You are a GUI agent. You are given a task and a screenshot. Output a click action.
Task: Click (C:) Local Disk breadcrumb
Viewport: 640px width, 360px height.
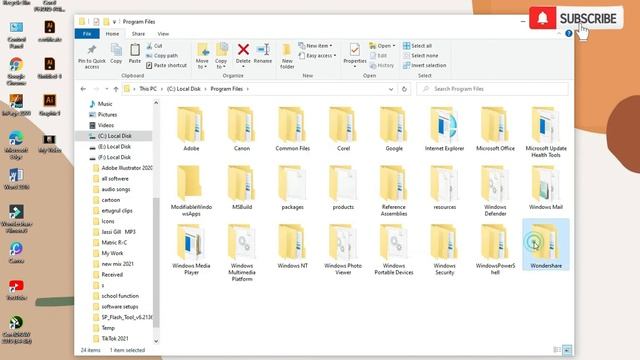pos(184,89)
